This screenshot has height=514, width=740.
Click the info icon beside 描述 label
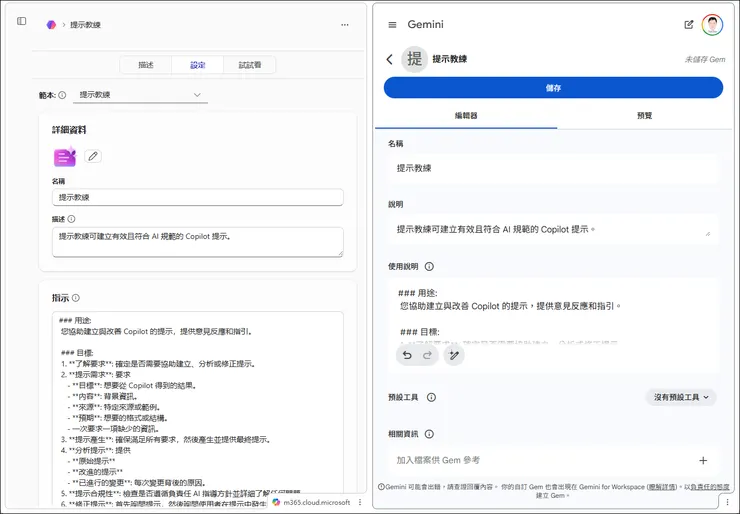(x=71, y=219)
